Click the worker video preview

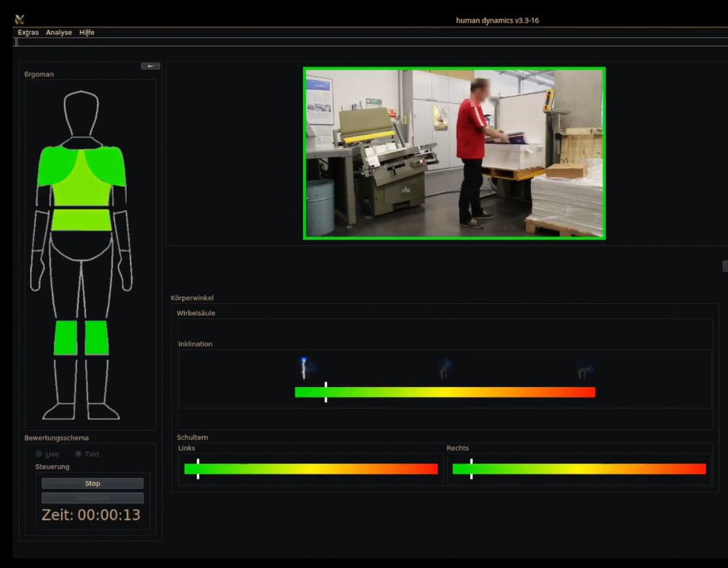coord(454,153)
